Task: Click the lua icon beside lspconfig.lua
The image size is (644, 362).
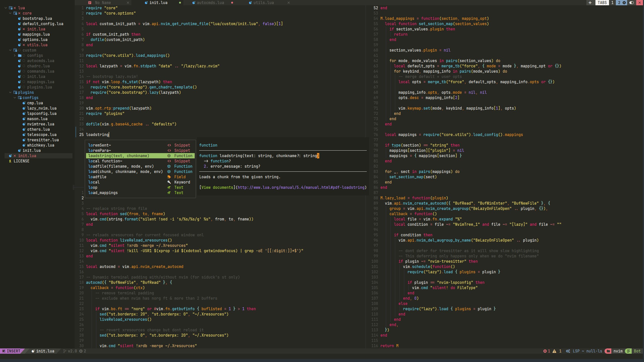Action: click(x=24, y=114)
